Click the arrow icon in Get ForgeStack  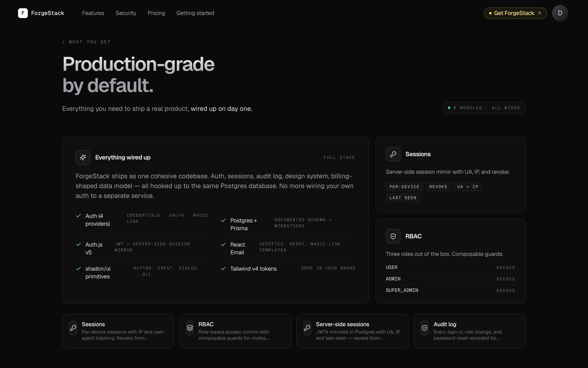pos(539,13)
